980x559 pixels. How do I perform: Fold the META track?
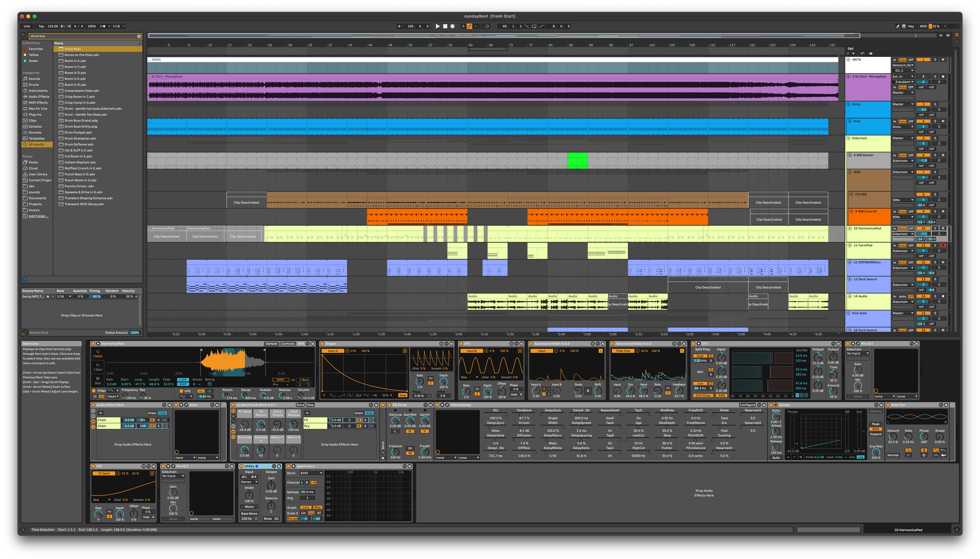coord(848,60)
